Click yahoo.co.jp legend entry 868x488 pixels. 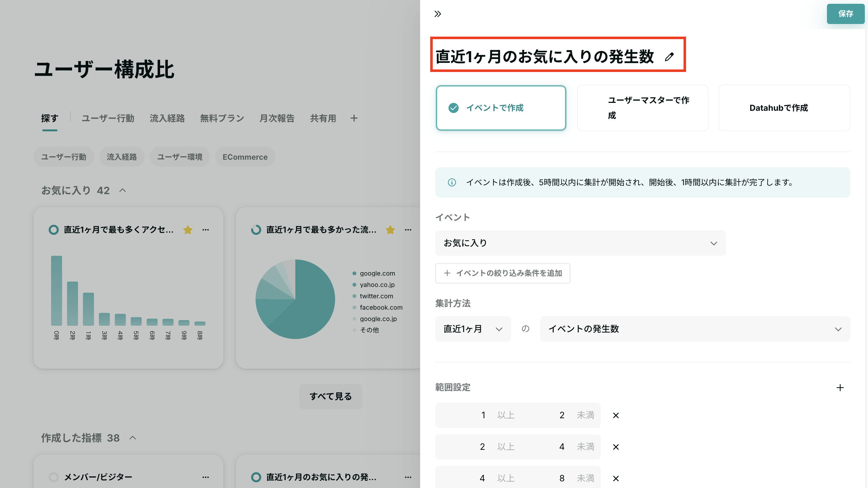[x=373, y=285]
